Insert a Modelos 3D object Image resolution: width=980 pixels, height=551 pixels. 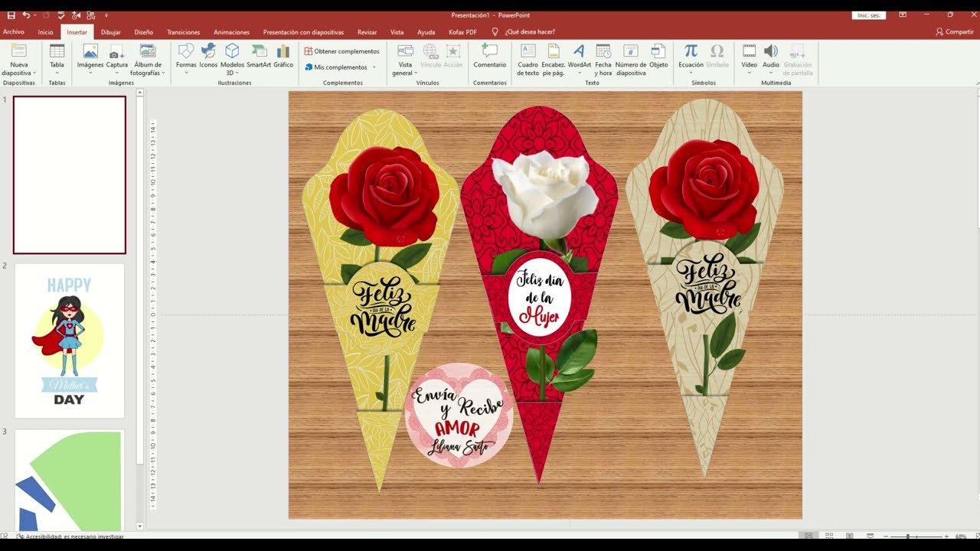tap(232, 60)
